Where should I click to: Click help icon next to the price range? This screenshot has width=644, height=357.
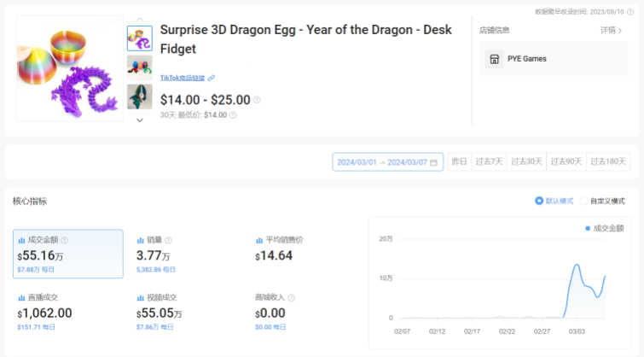(x=257, y=100)
